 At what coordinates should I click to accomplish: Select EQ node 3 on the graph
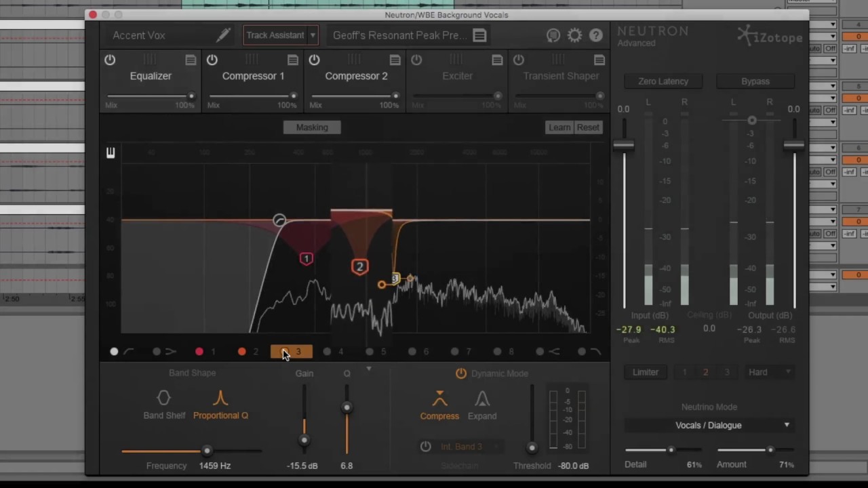pyautogui.click(x=394, y=279)
